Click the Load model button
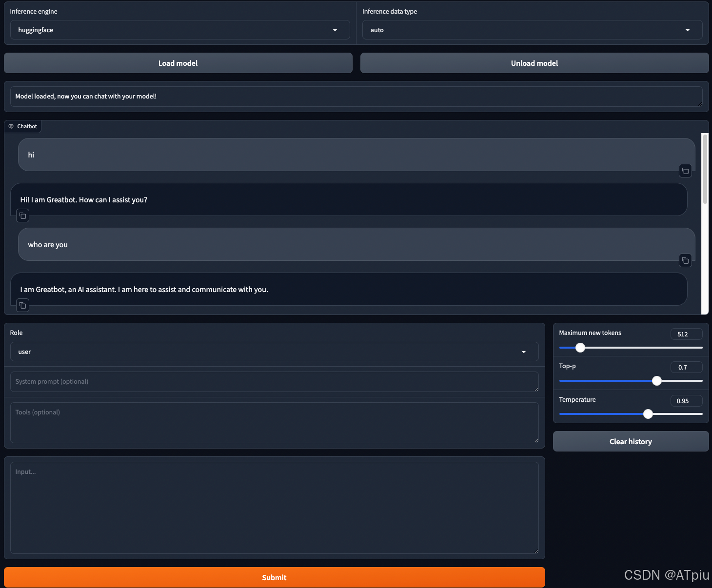 pos(178,63)
